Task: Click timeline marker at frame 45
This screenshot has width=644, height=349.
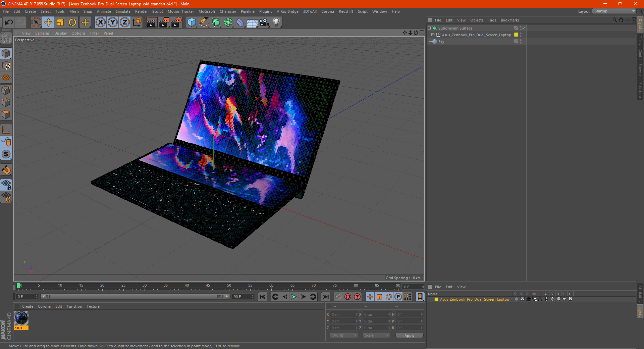Action: pos(208,286)
